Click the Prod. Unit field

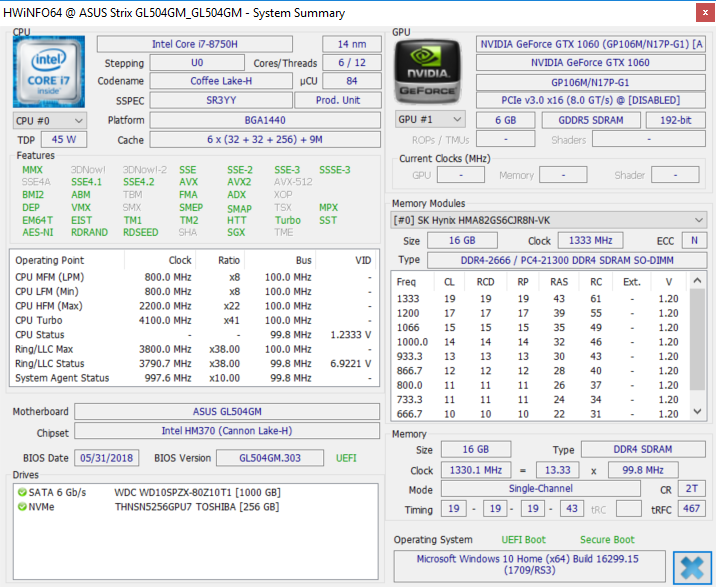[338, 100]
